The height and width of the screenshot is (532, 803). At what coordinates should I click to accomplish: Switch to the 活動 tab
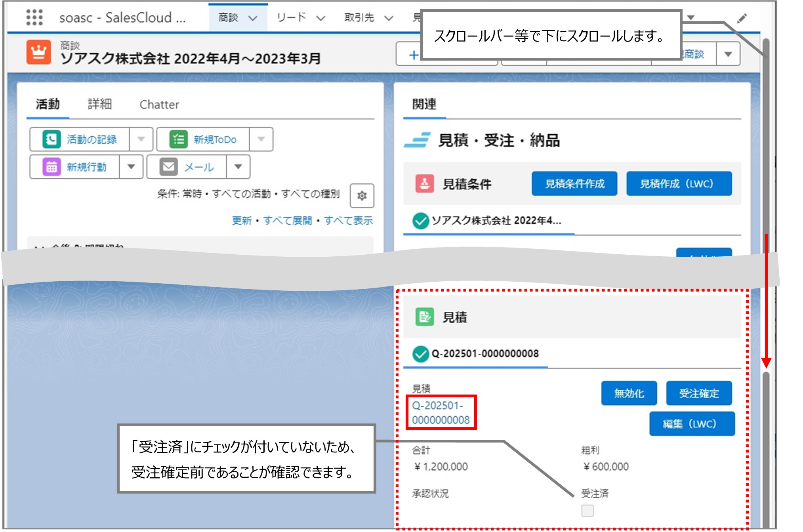click(48, 104)
